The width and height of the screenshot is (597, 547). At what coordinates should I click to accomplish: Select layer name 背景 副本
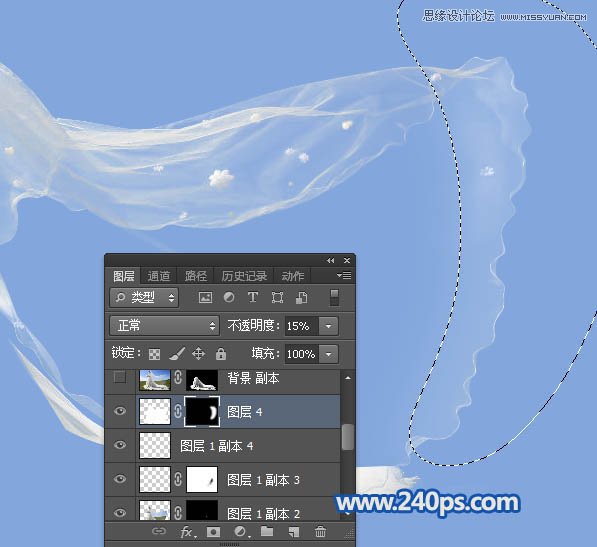253,378
